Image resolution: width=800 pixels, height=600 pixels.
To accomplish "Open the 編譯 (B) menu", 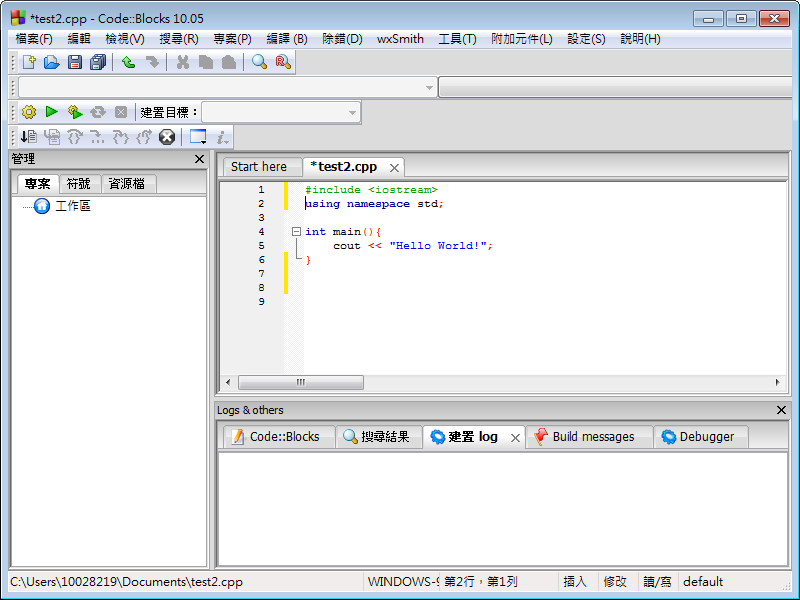I will pyautogui.click(x=287, y=39).
